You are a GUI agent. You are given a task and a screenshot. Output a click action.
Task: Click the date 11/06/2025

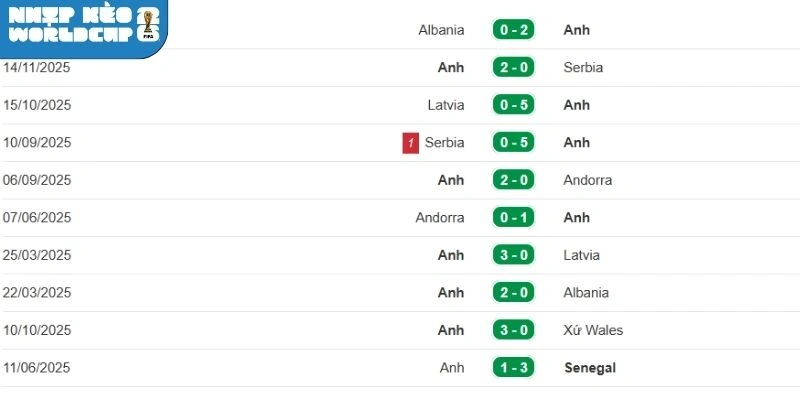37,368
